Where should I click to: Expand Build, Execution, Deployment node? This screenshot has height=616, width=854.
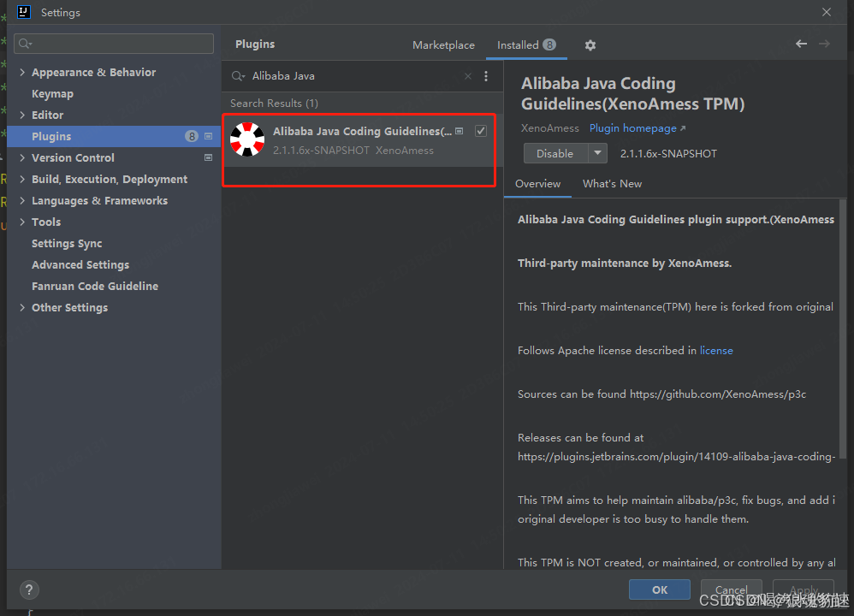(x=22, y=179)
